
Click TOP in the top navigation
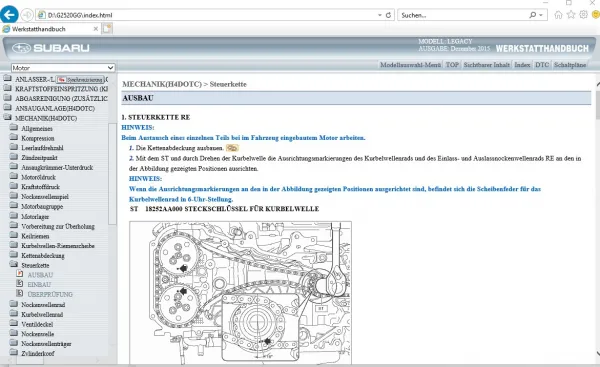[452, 65]
